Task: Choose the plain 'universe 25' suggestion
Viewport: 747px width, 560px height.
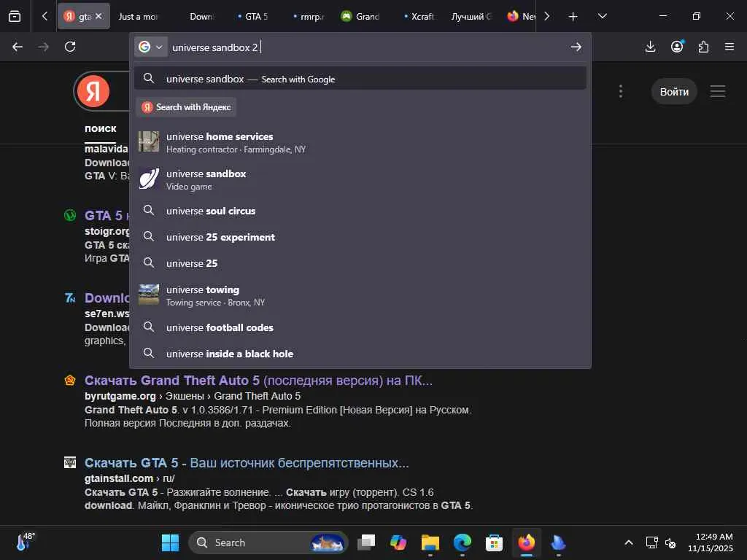Action: coord(360,262)
